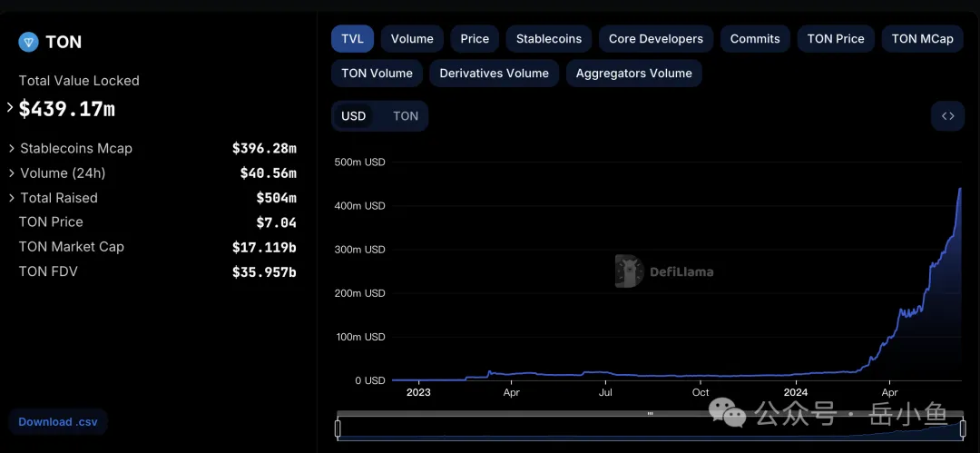Image resolution: width=980 pixels, height=453 pixels.
Task: Click the TON chain title text
Action: [x=64, y=42]
